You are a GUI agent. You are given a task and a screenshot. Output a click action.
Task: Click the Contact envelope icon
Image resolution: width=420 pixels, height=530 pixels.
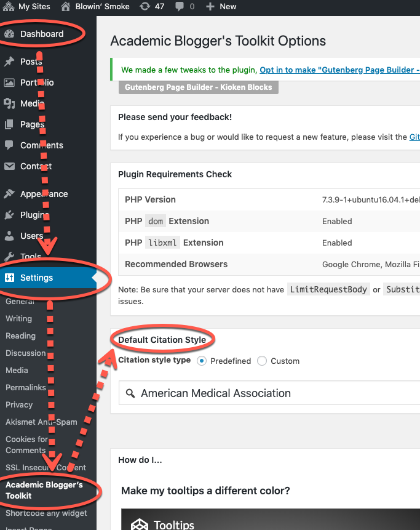pos(9,166)
